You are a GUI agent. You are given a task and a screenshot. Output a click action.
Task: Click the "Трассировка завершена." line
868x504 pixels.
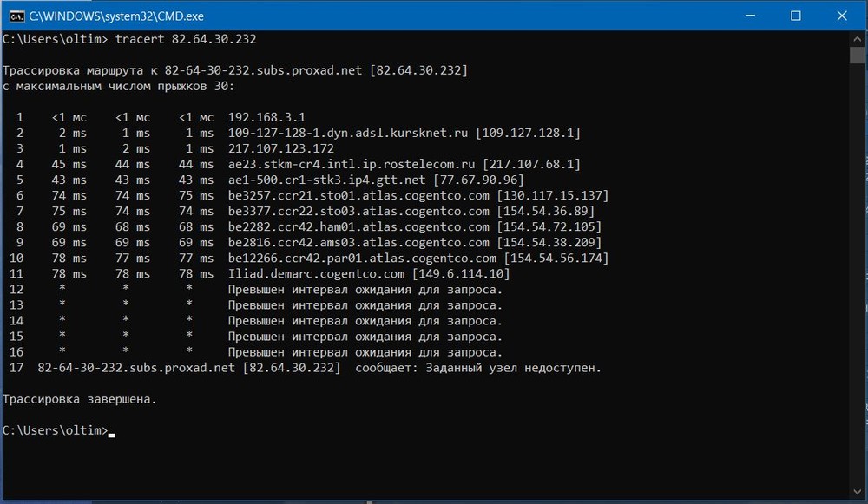coord(81,399)
